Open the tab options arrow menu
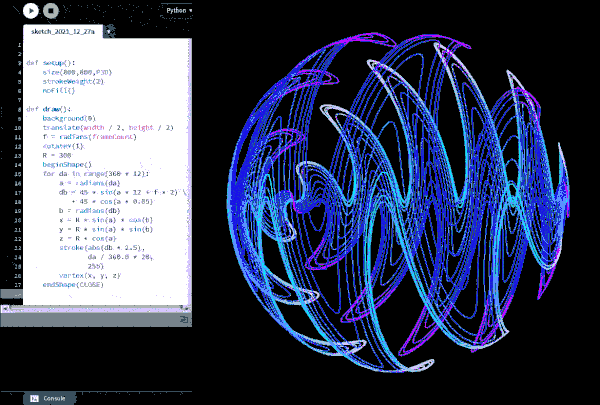600x405 pixels. click(109, 32)
